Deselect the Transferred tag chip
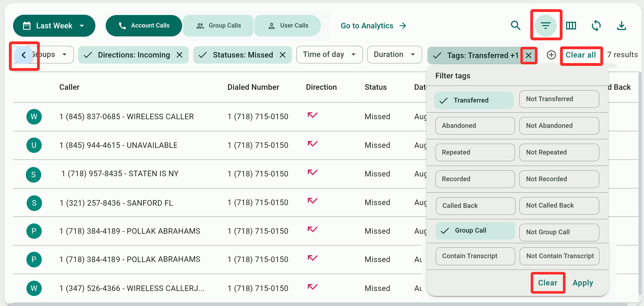The image size is (644, 306). pos(474,100)
